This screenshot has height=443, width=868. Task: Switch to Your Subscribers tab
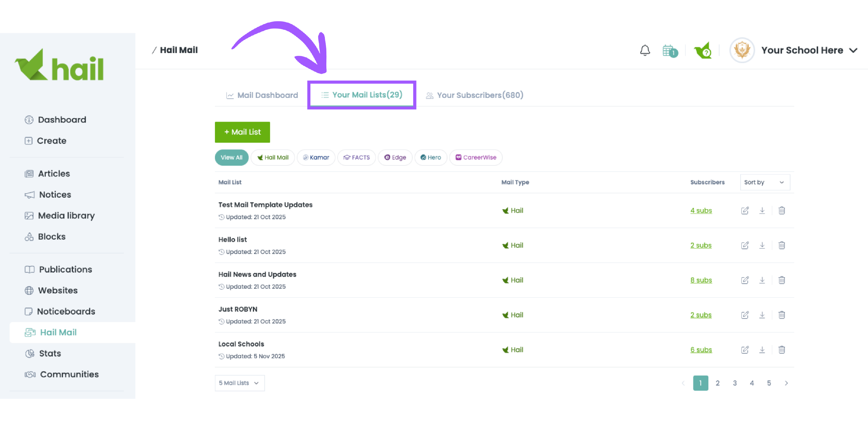[475, 95]
